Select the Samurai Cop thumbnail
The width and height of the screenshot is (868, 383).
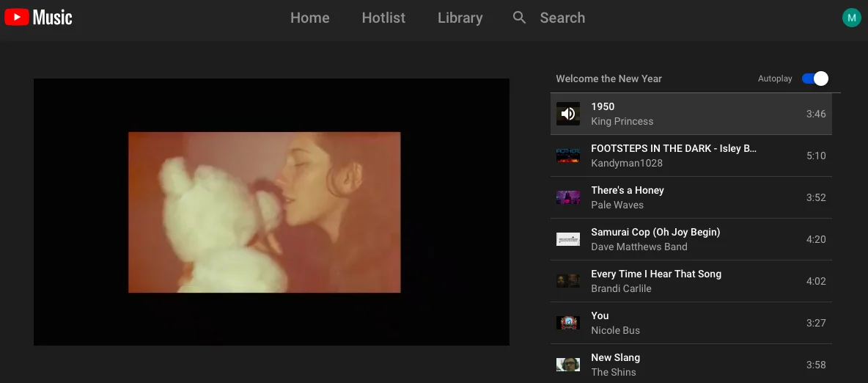point(568,239)
